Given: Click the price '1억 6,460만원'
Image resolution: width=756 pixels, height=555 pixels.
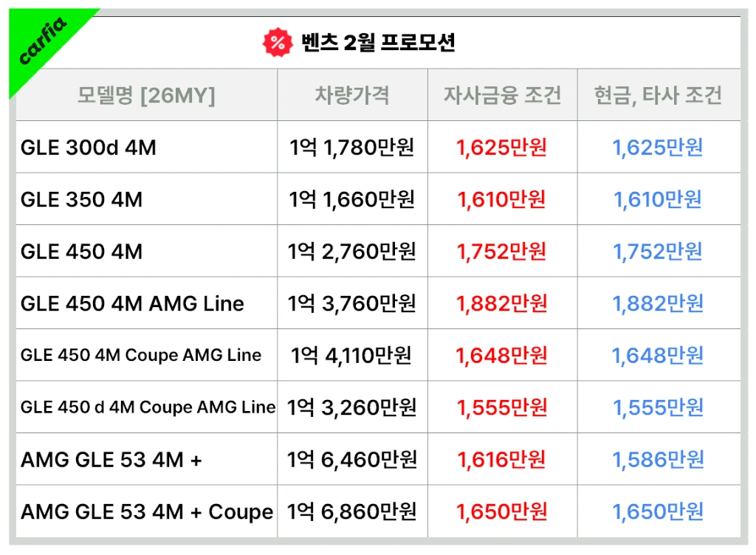Looking at the screenshot, I should pyautogui.click(x=352, y=460).
